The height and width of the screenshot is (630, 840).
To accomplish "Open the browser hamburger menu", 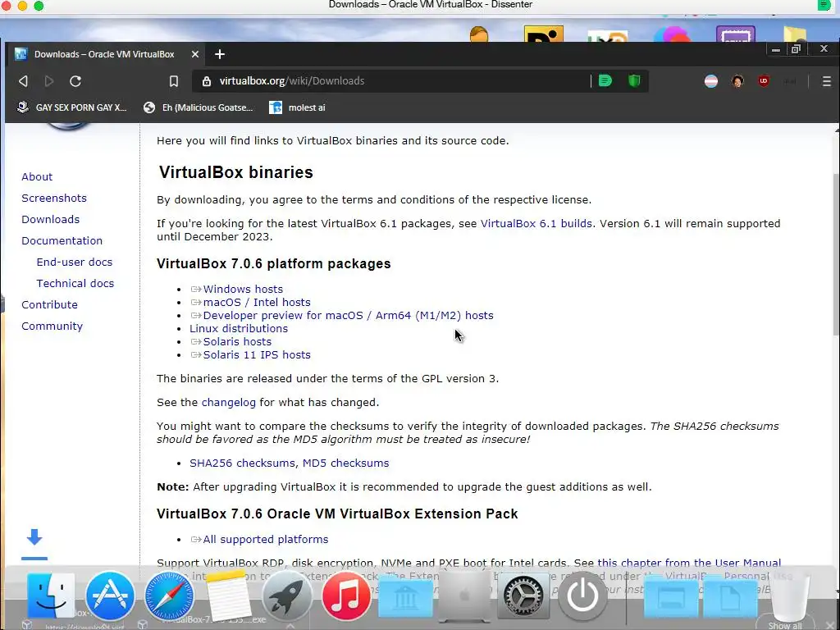I will (x=827, y=81).
